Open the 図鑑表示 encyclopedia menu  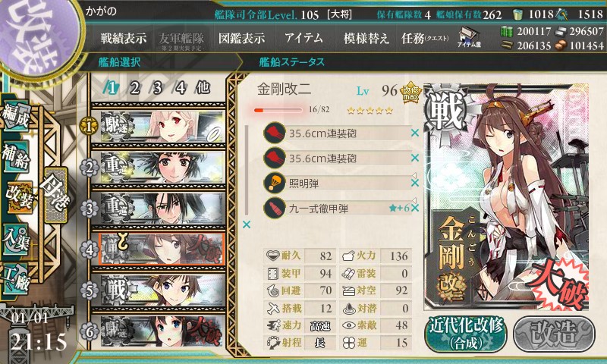pyautogui.click(x=241, y=38)
